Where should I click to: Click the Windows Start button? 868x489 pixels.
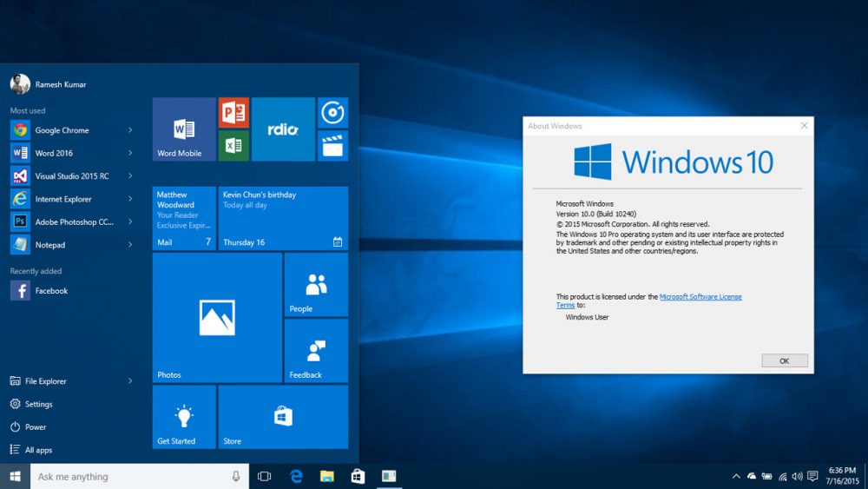pos(15,476)
